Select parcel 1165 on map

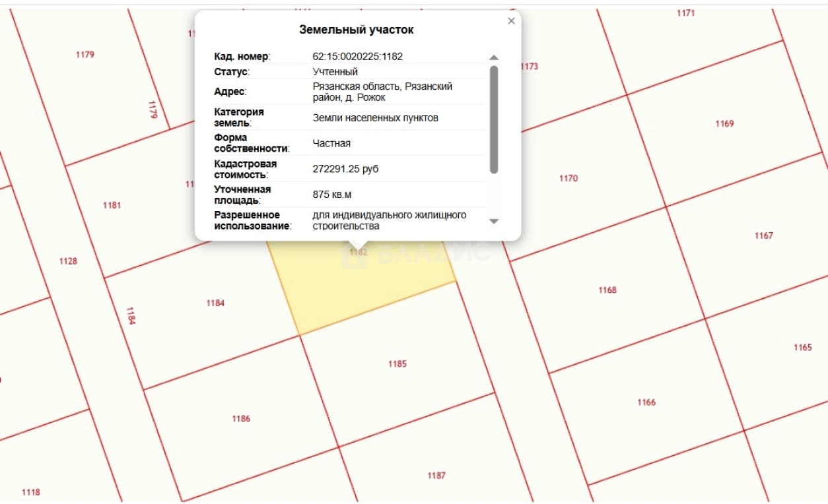pyautogui.click(x=803, y=348)
